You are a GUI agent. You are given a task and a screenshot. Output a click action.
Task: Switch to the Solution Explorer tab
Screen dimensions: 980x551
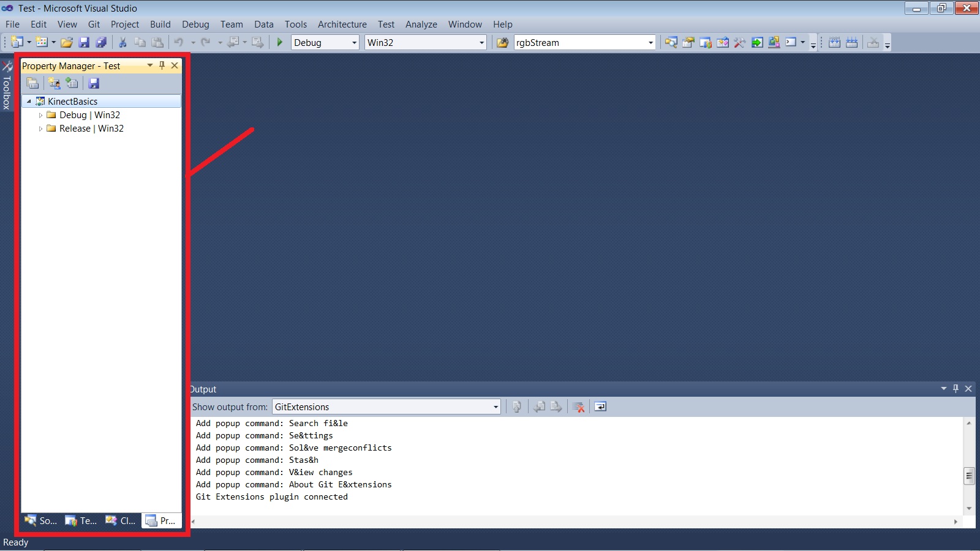pyautogui.click(x=40, y=520)
